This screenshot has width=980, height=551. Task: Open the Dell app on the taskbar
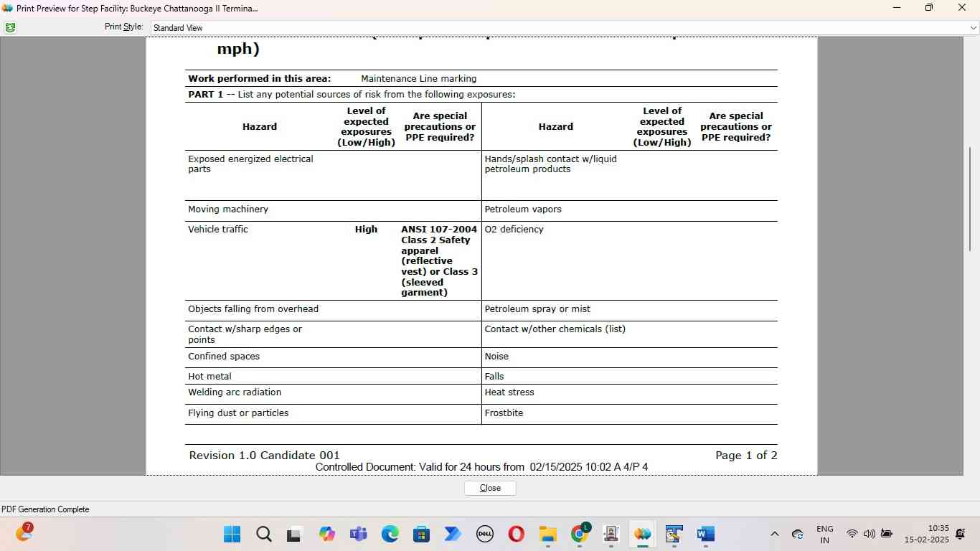tap(484, 534)
